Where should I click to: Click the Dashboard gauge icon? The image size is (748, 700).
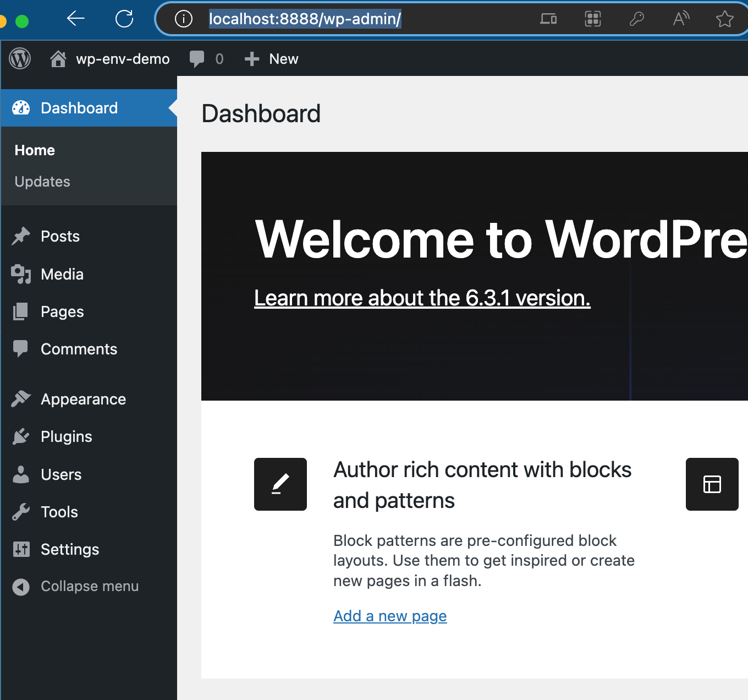pyautogui.click(x=21, y=108)
